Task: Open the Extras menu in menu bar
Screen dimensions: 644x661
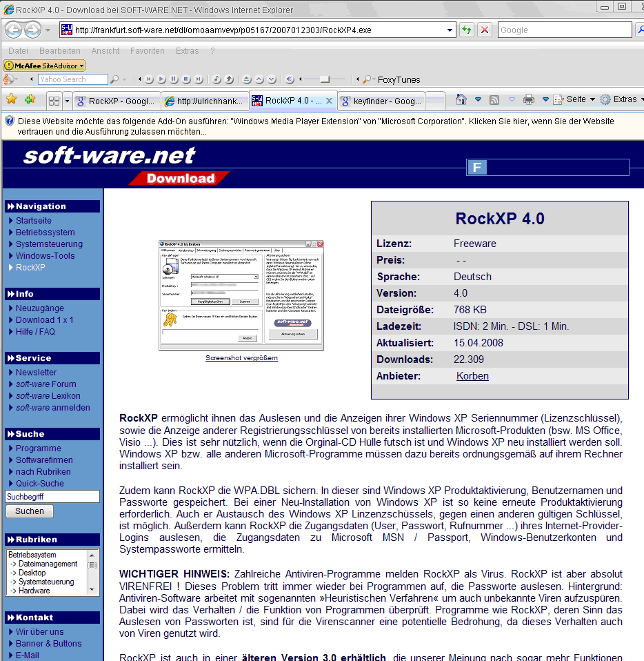Action: [187, 51]
